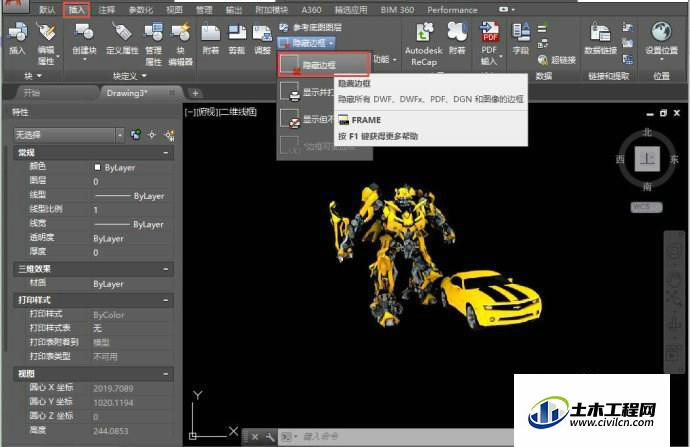
Task: Choose the 显示但不打印边框 menu option
Action: pos(306,119)
